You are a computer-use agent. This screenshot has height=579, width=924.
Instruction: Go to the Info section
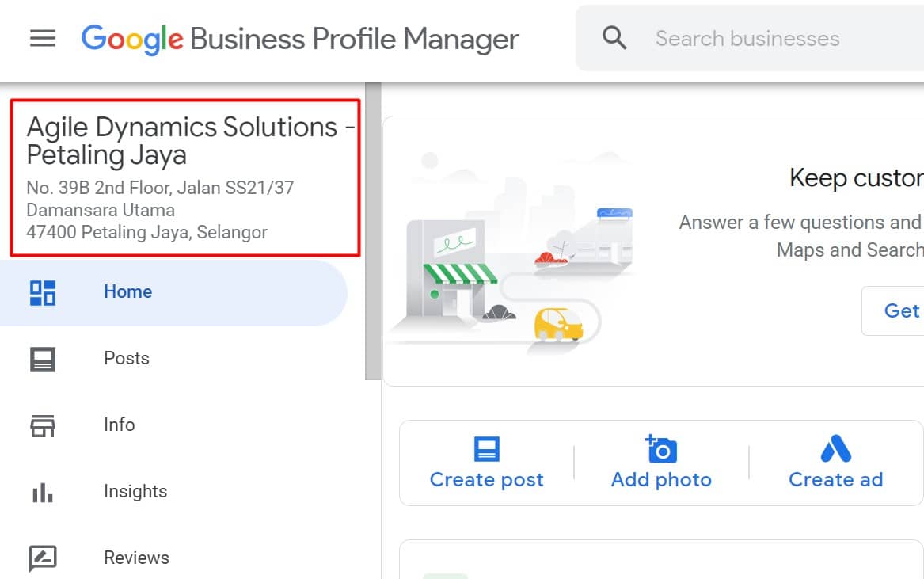[x=120, y=425]
